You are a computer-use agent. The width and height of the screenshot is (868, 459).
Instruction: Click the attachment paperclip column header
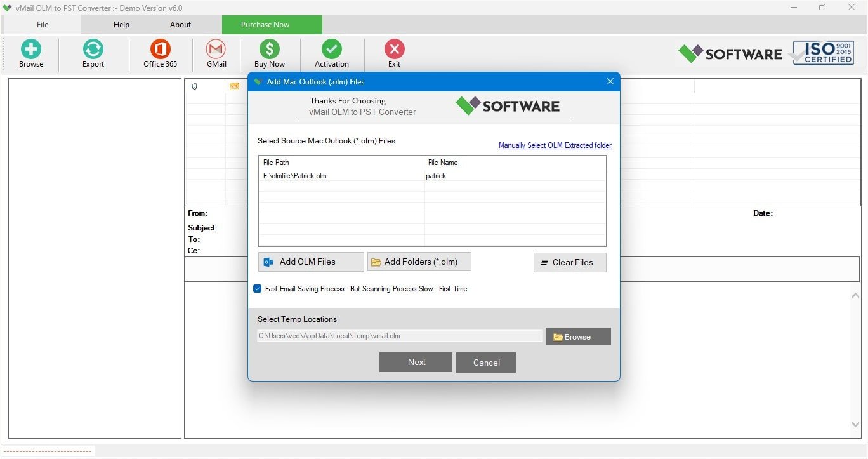coord(194,86)
